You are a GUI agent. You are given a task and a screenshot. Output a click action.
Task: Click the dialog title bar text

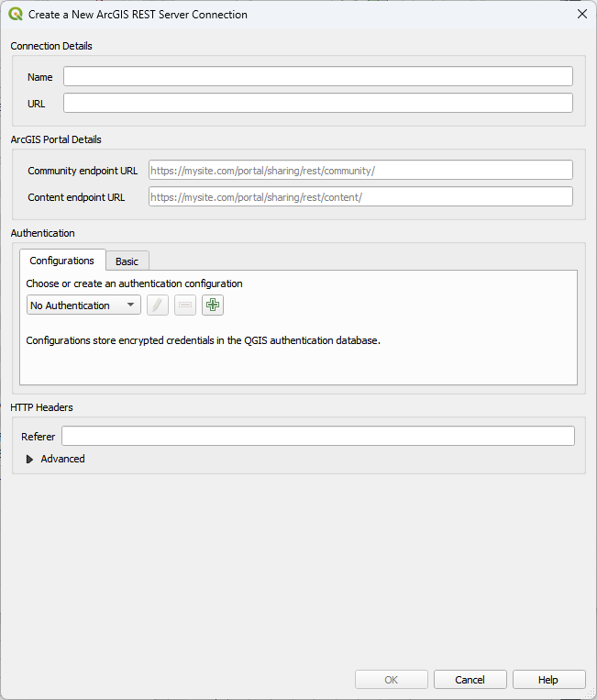138,15
